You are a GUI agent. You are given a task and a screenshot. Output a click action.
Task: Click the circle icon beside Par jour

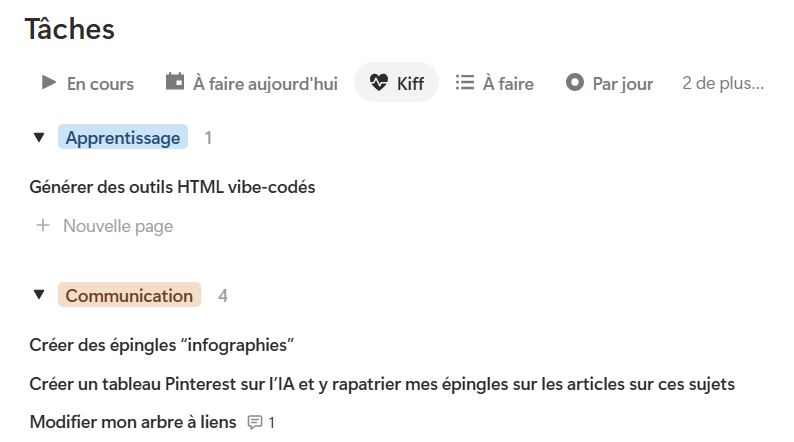click(575, 82)
